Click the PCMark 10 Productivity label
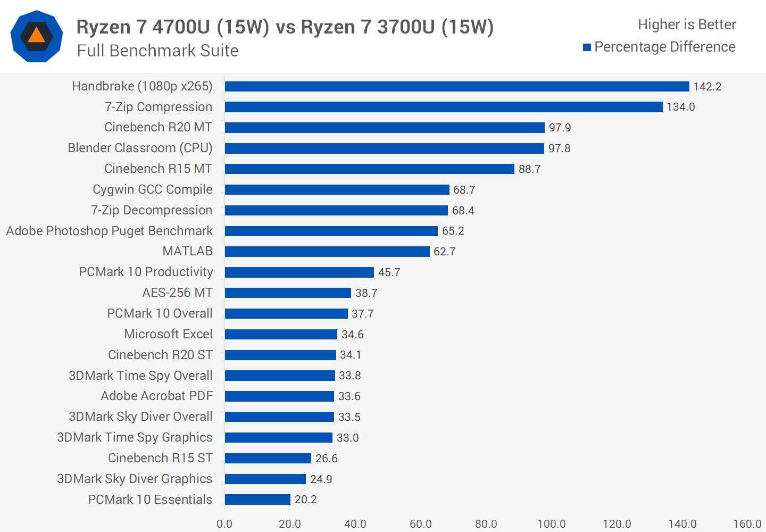The image size is (766, 532). [x=146, y=272]
